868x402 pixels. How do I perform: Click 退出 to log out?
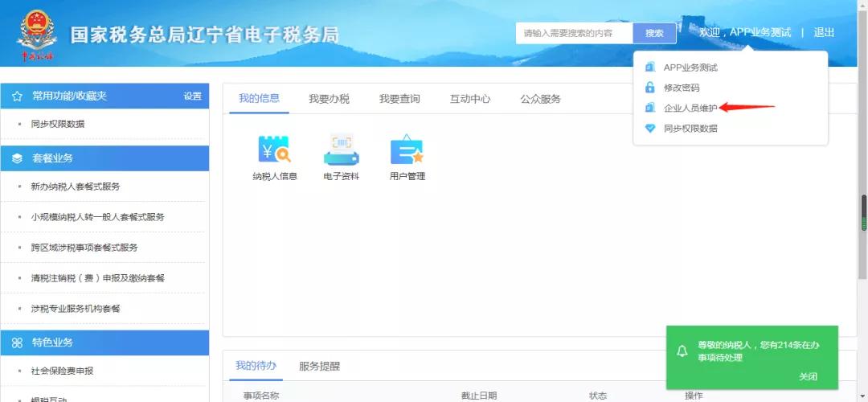[x=824, y=33]
